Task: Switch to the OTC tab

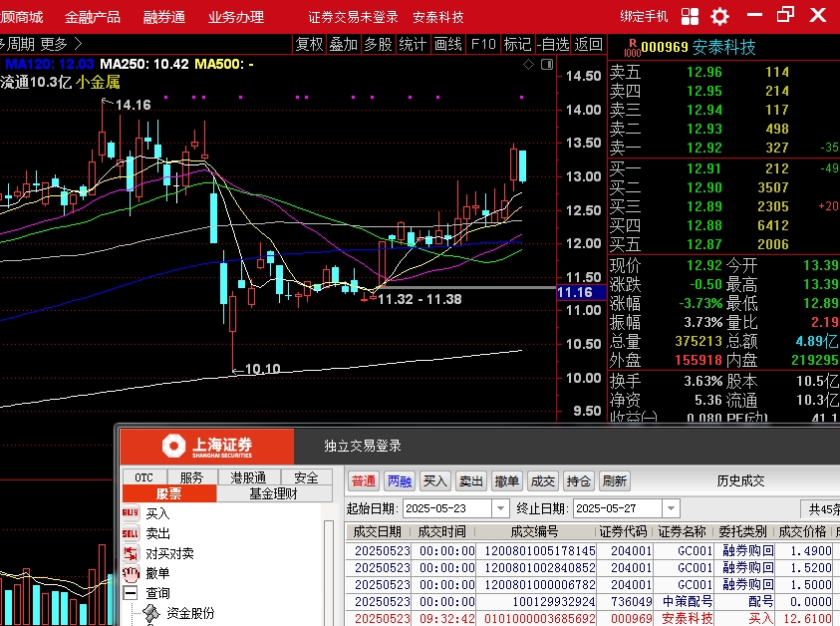Action: 143,477
